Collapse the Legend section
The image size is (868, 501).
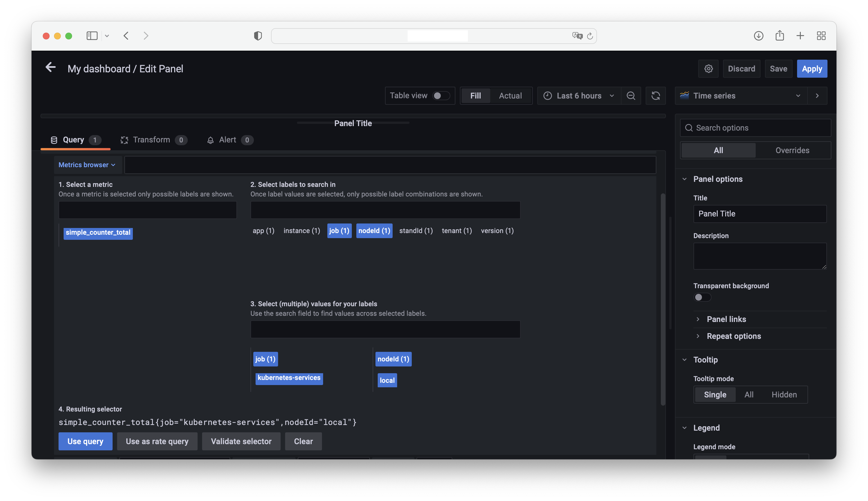click(x=684, y=428)
